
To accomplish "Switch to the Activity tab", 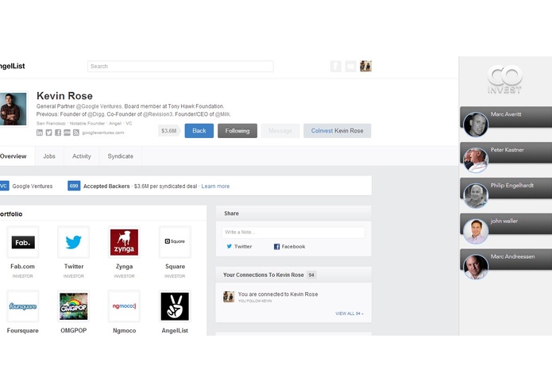I will 82,156.
